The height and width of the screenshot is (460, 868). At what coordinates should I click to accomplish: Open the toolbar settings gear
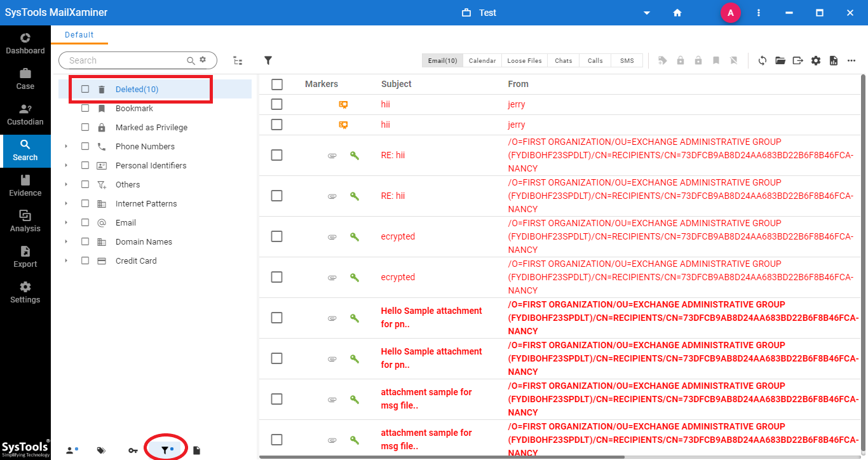pos(816,60)
